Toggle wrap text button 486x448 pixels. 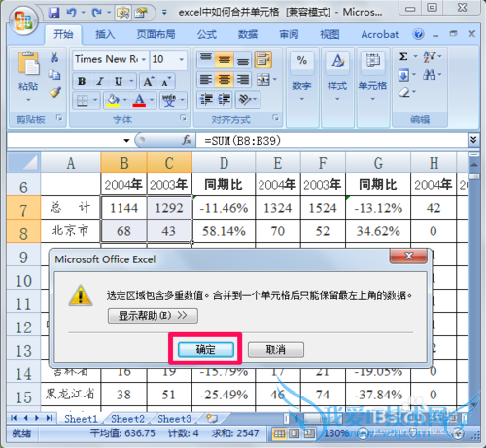(x=263, y=59)
